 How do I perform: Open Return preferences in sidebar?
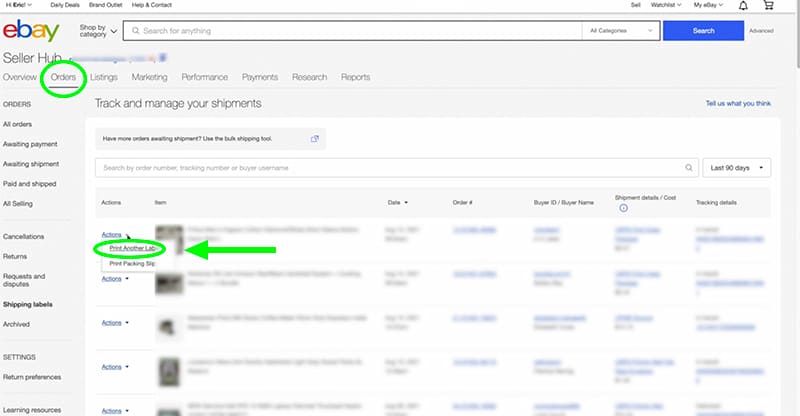click(x=32, y=377)
